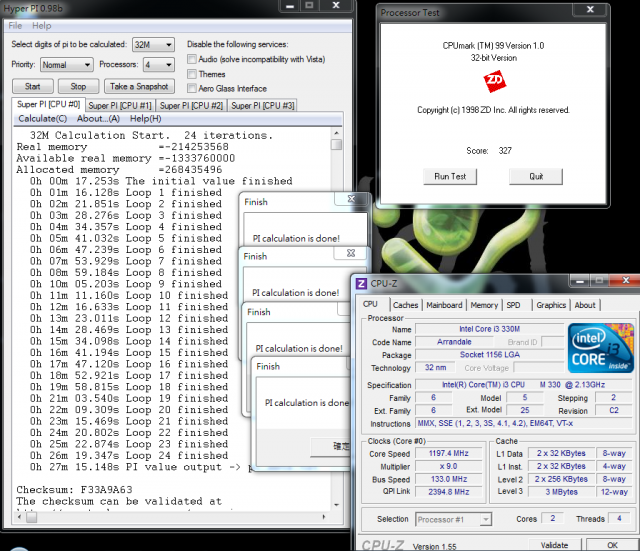The height and width of the screenshot is (551, 640).
Task: Open the digits of pi 32M dropdown
Action: click(x=153, y=44)
